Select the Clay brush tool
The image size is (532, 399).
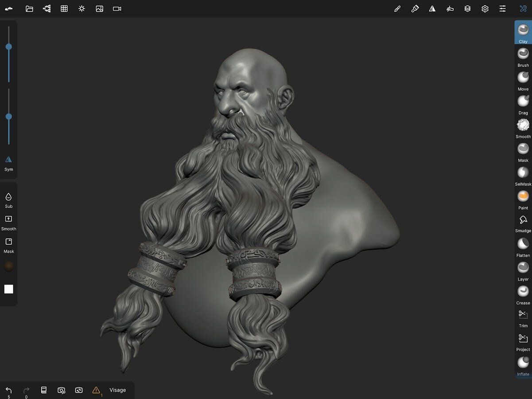[523, 32]
